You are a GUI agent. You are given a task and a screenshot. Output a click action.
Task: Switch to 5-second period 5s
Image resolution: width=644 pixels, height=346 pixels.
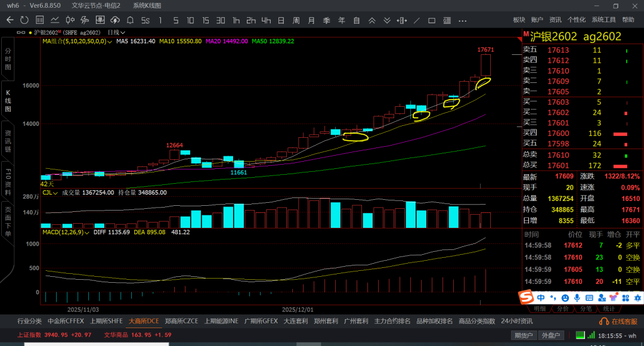click(x=145, y=20)
